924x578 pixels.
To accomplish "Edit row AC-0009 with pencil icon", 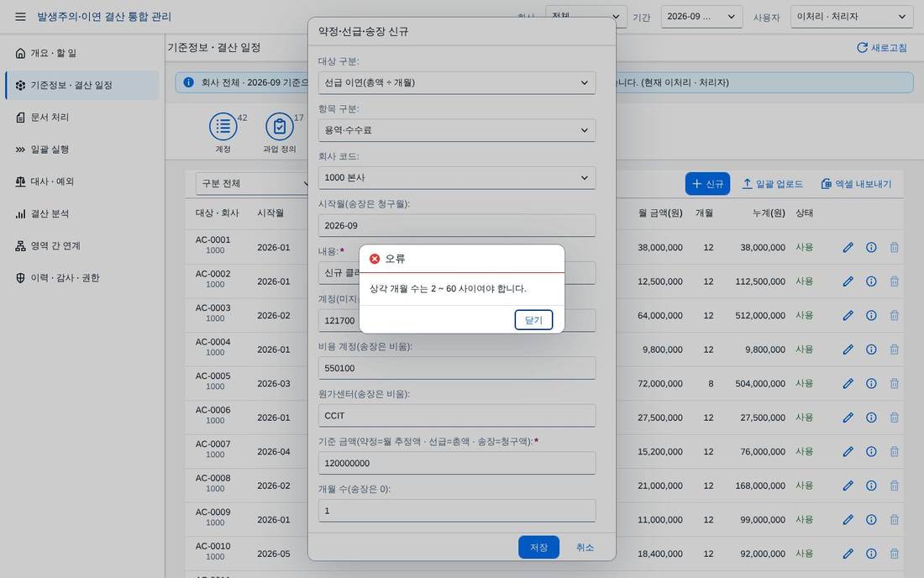I will point(848,520).
